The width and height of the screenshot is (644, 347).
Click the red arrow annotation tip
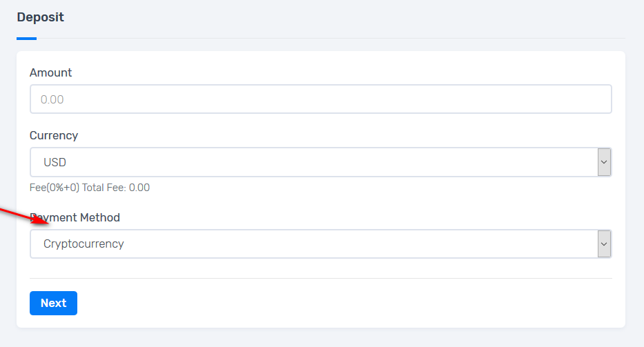tap(47, 223)
